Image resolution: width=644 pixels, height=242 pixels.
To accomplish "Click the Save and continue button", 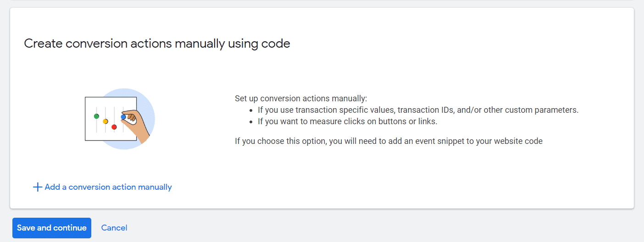I will [x=52, y=228].
